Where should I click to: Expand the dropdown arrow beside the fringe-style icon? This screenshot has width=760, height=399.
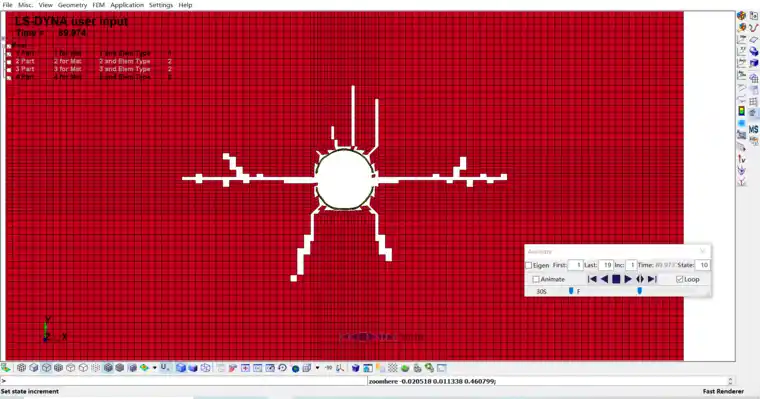point(155,368)
